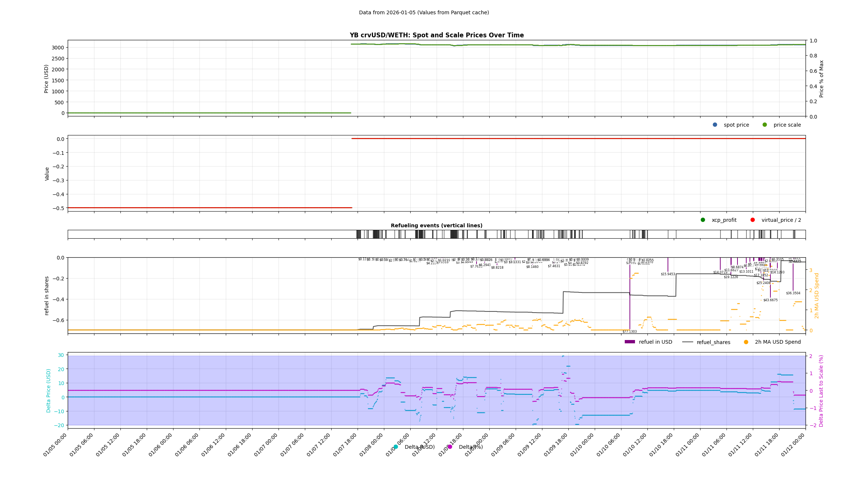The width and height of the screenshot is (848, 504).
Task: Click the $15.9453 refuel annotation label
Action: 668,274
